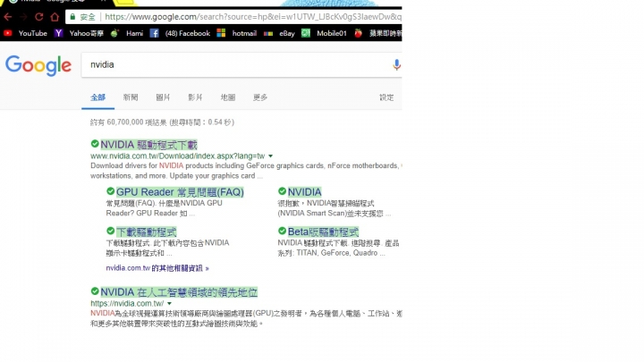The height and width of the screenshot is (362, 644).
Task: Expand dropdown arrow next to https://nvidia.com.tw/
Action: coord(169,304)
